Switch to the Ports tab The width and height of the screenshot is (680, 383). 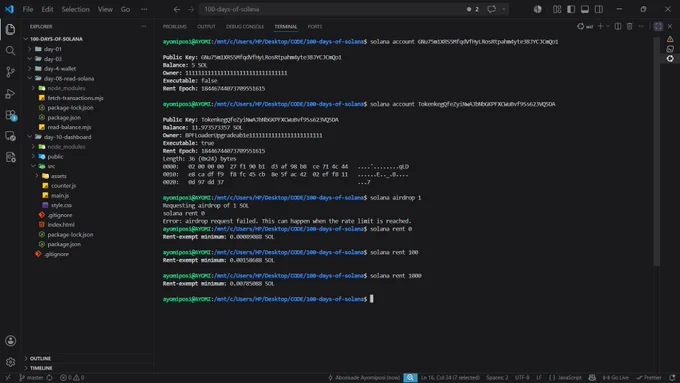(x=315, y=26)
